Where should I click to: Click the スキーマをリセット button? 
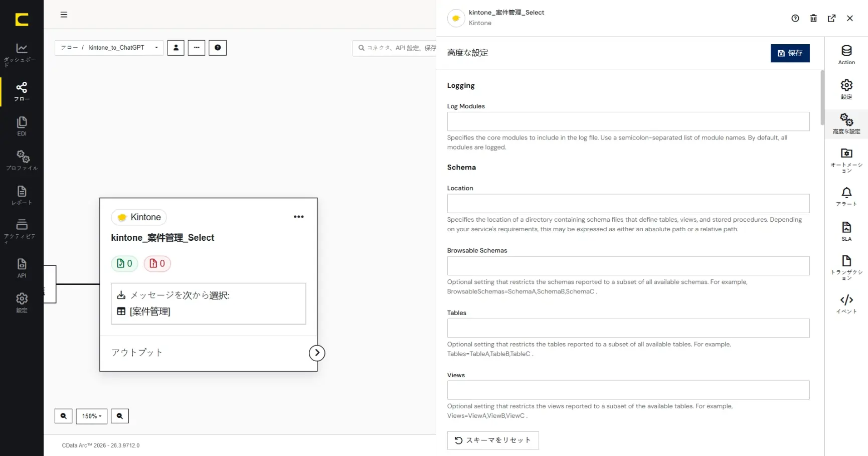point(493,440)
